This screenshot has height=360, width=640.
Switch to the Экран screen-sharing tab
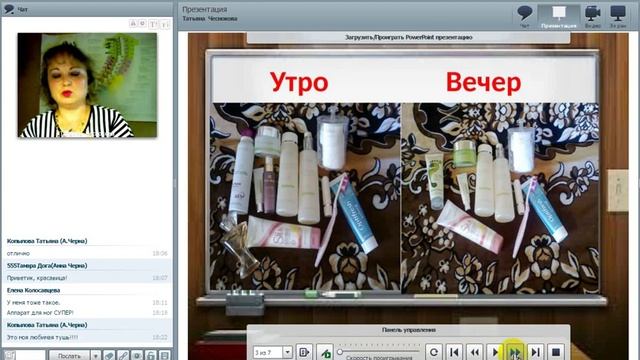click(618, 16)
